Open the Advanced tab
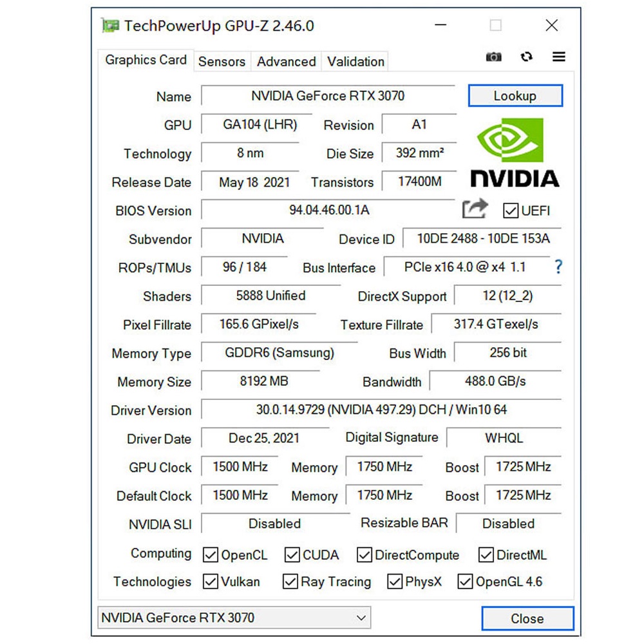This screenshot has height=644, width=644. coord(286,61)
